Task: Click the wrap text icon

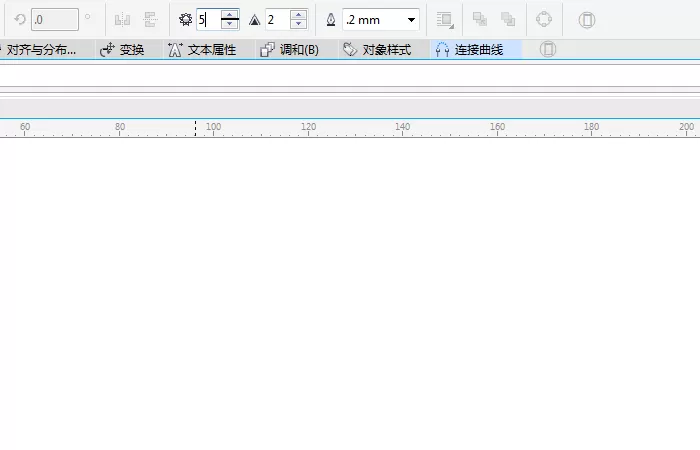Action: coord(445,20)
